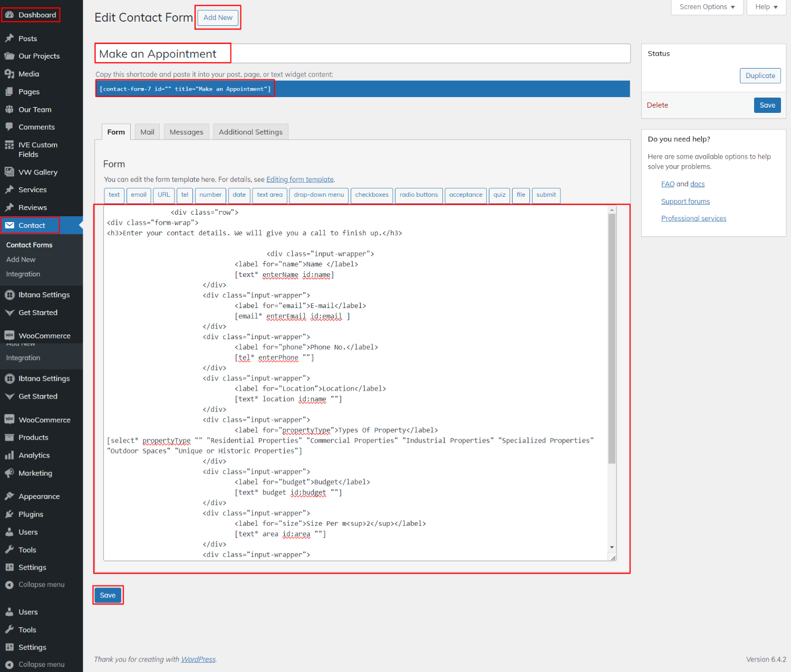Open the Editing form template link
Image resolution: width=791 pixels, height=672 pixels.
[300, 179]
